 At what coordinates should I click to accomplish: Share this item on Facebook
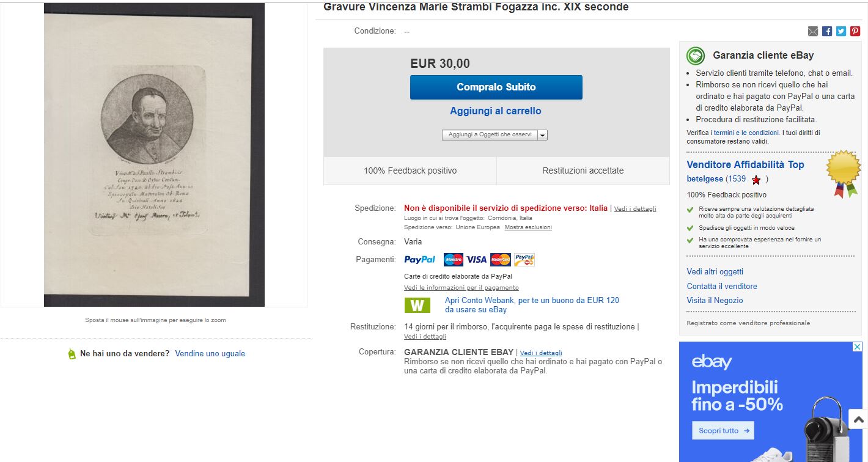(827, 31)
